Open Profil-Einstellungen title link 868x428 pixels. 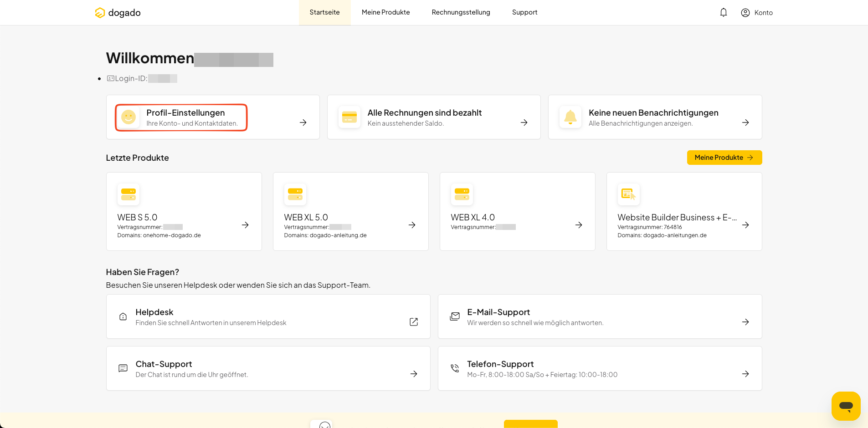pyautogui.click(x=185, y=112)
